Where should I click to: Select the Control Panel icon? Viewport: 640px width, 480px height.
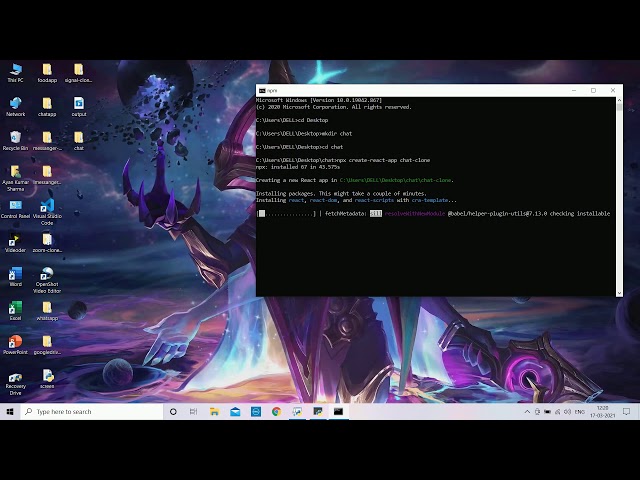tap(16, 209)
